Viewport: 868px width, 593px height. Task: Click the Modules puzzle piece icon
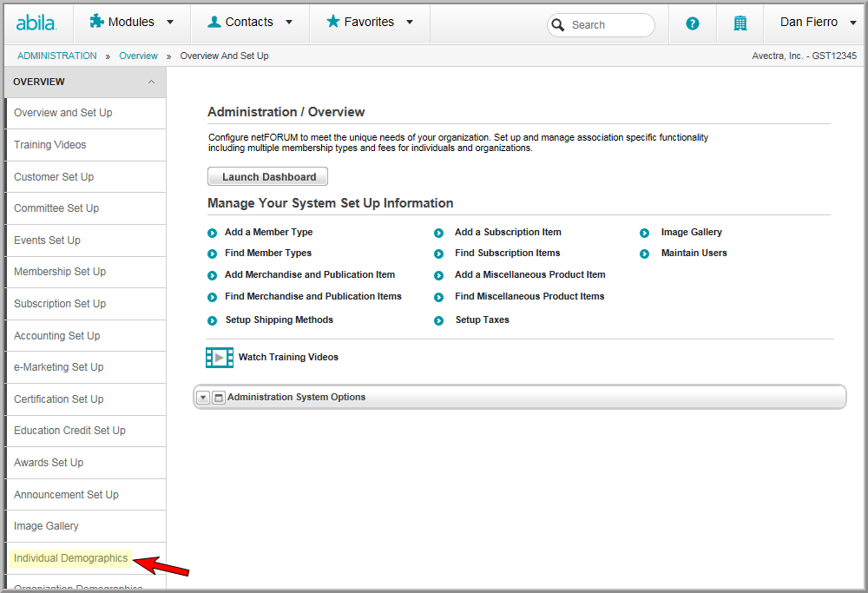[x=97, y=21]
